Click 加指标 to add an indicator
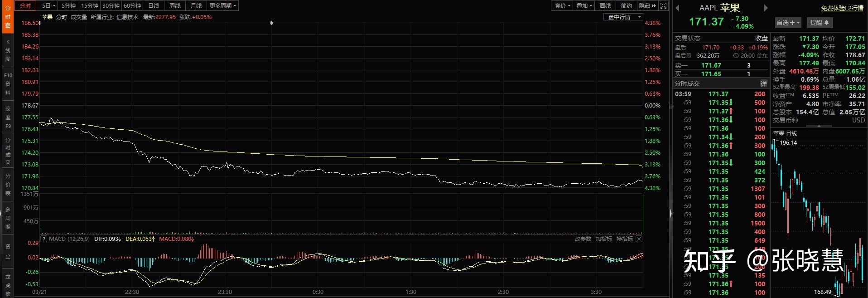 click(x=604, y=239)
